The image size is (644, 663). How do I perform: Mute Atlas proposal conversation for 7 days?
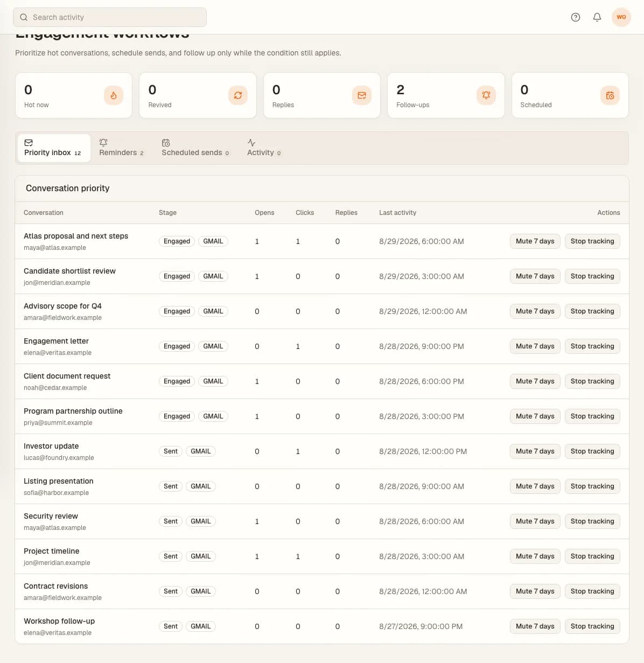pyautogui.click(x=535, y=241)
